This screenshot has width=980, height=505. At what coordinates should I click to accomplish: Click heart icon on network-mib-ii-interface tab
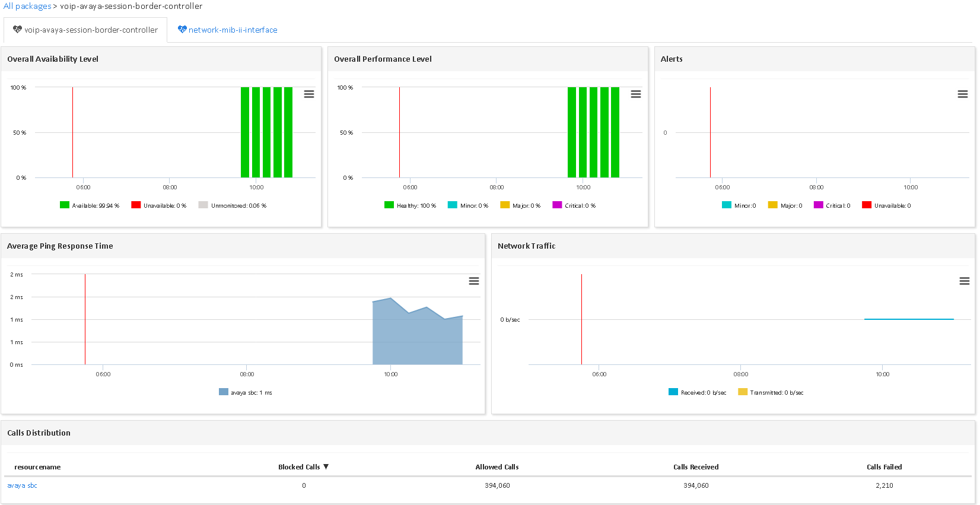pyautogui.click(x=182, y=30)
